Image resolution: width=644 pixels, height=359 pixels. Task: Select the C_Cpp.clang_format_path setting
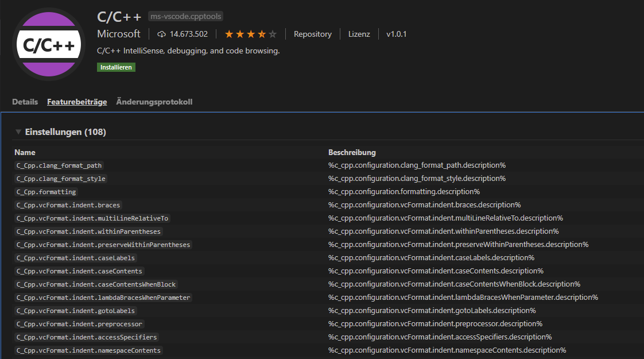pos(58,165)
